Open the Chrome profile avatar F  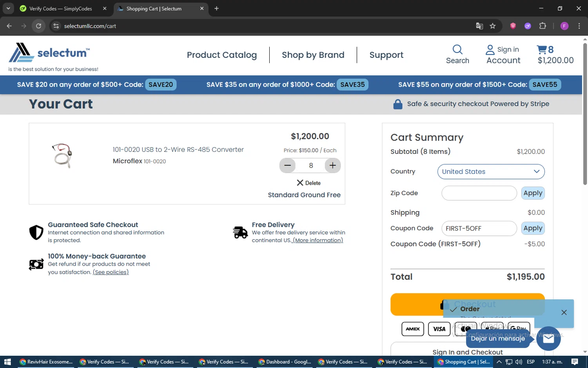pos(564,26)
